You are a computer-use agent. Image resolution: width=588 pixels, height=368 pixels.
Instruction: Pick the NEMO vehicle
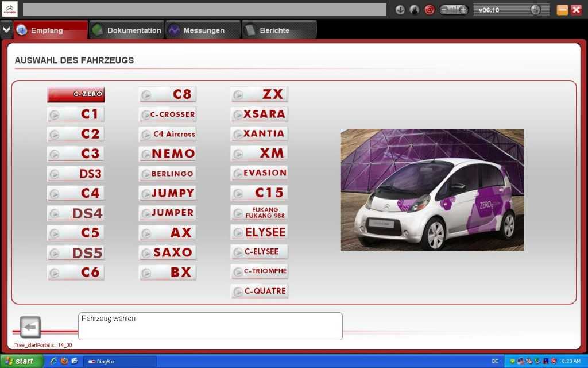[168, 154]
